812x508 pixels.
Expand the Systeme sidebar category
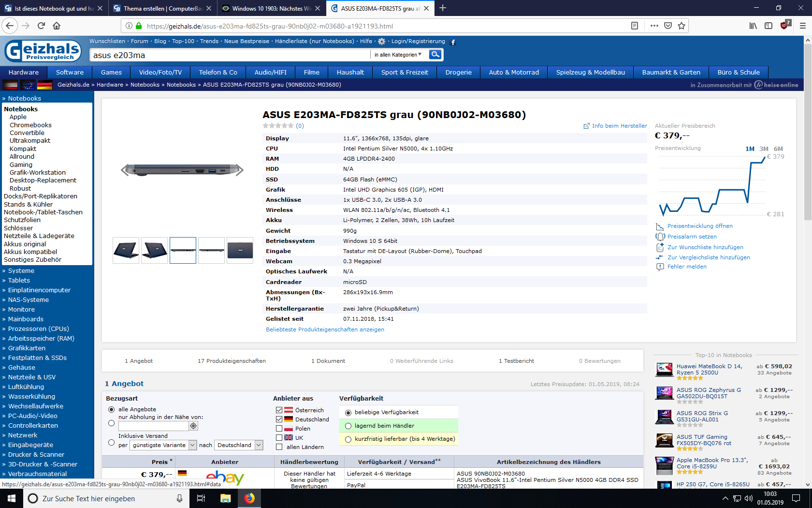coord(21,271)
